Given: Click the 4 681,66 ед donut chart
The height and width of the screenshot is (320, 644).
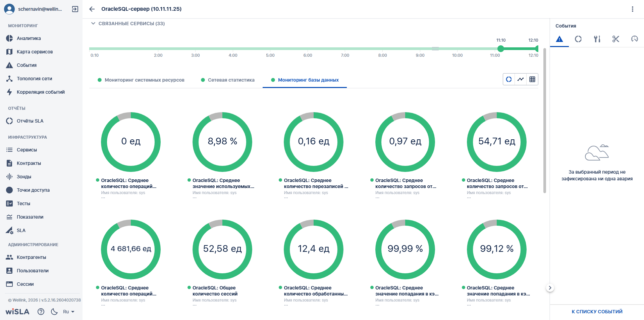Looking at the screenshot, I should [x=131, y=249].
